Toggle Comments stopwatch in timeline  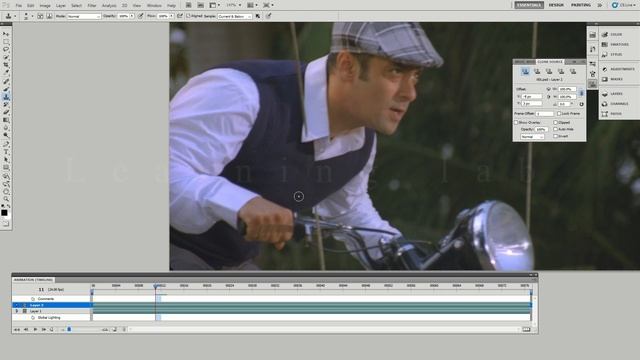point(33,299)
